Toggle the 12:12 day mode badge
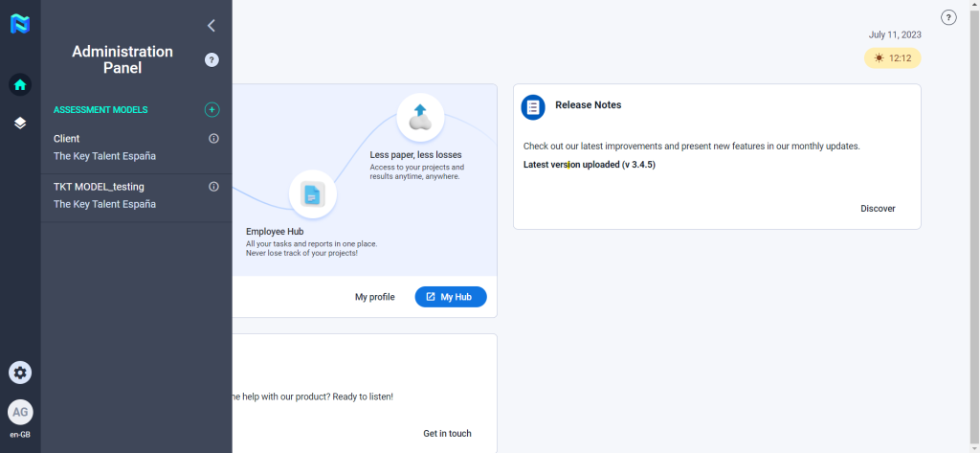Screen dimensions: 980x453 (892, 58)
